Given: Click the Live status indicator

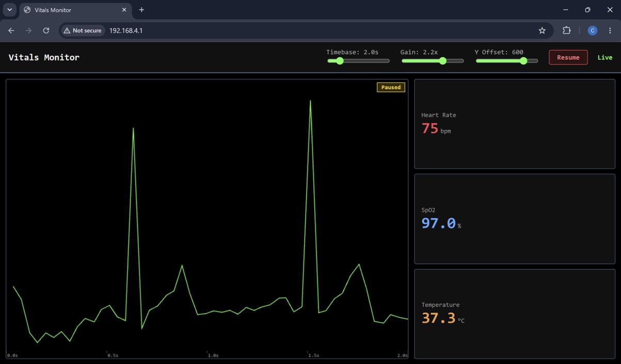Looking at the screenshot, I should click(605, 57).
